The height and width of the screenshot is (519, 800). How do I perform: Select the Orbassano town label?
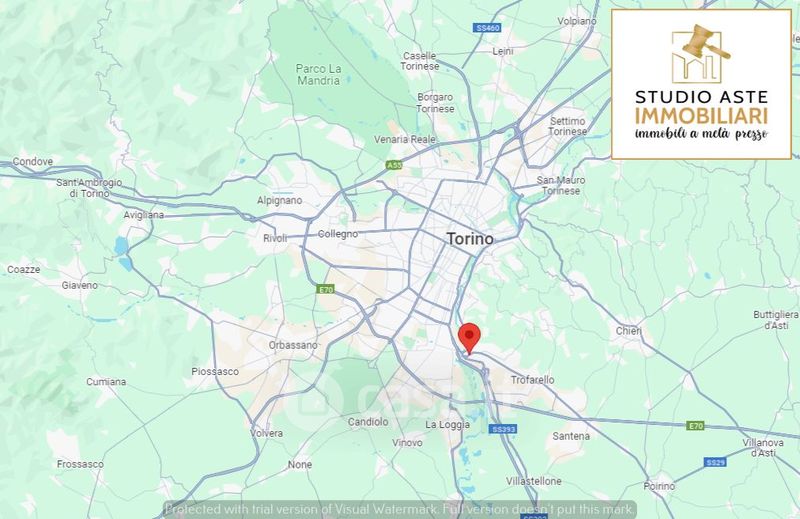click(x=293, y=345)
